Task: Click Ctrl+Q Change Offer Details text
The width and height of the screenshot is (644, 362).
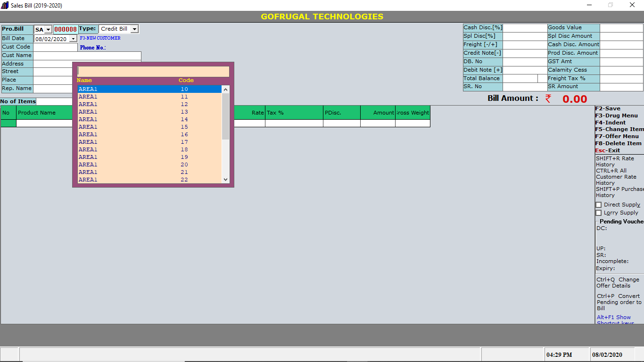Action: [618, 282]
